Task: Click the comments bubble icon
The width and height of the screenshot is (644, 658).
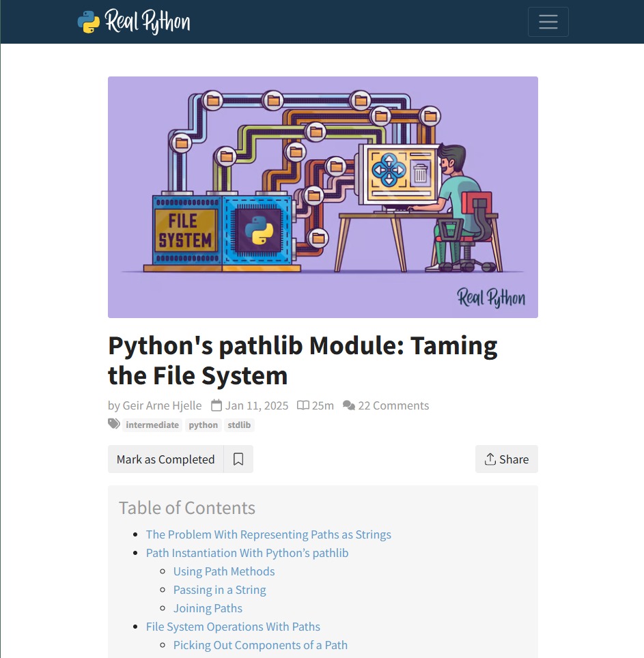Action: (x=349, y=405)
